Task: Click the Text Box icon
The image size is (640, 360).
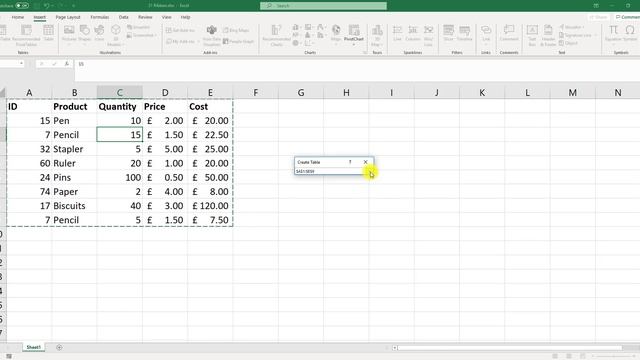Action: pos(532,35)
